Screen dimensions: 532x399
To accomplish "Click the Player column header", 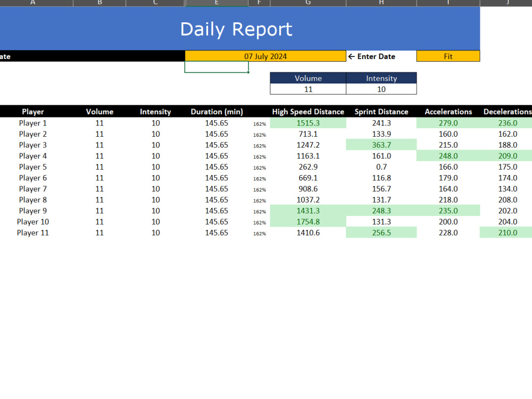I will pos(33,112).
